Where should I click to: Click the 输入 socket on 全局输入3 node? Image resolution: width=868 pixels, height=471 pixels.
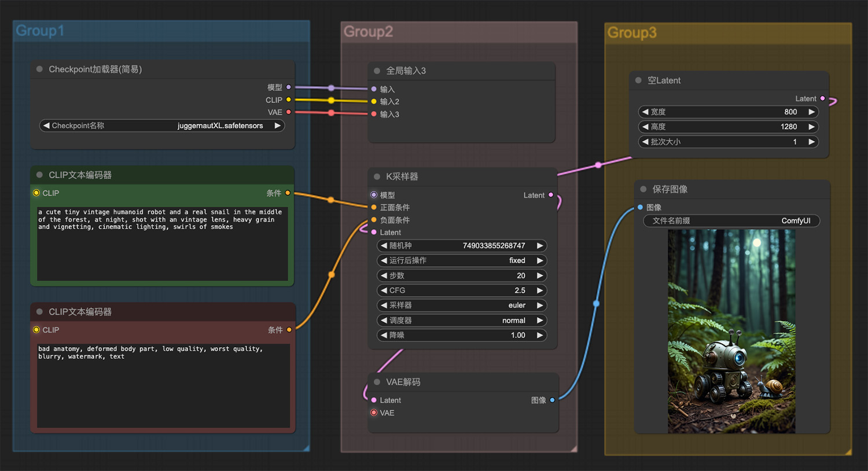[374, 89]
